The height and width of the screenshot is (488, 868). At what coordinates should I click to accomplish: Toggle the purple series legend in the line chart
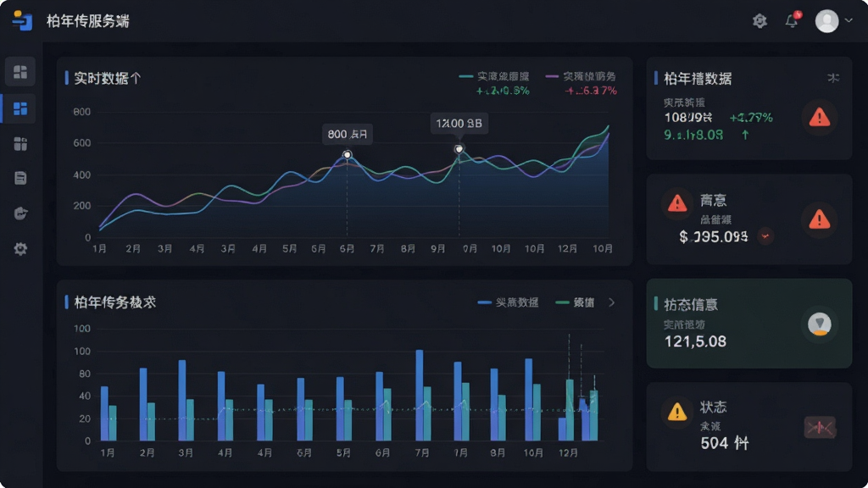point(581,76)
